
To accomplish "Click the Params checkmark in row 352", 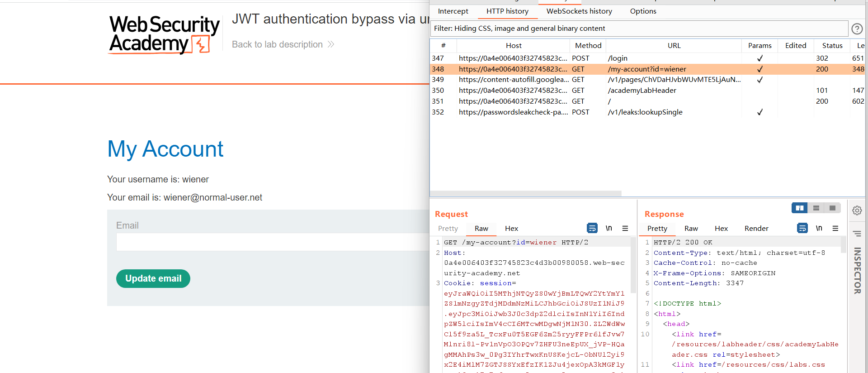I will tap(760, 112).
